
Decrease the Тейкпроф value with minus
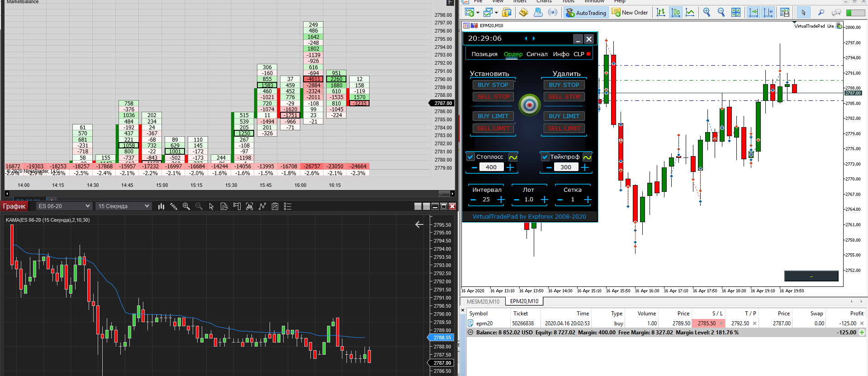click(x=549, y=167)
